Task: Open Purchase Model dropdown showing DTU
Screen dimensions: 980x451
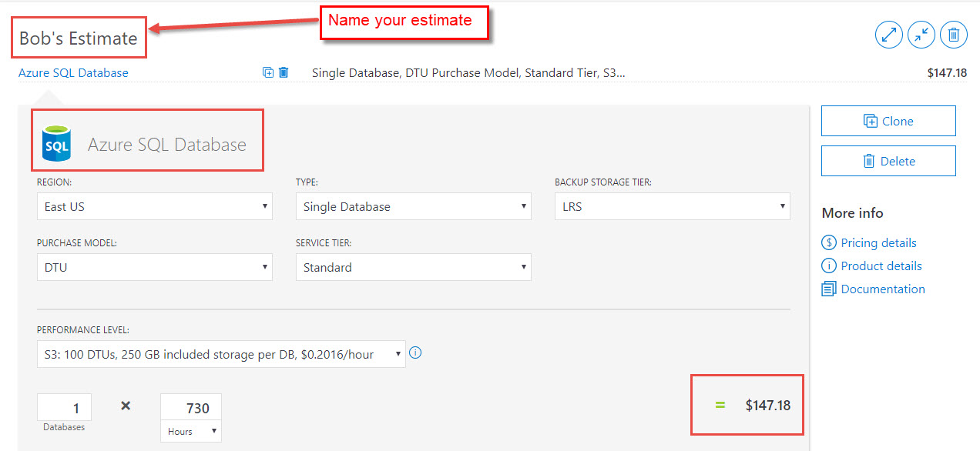Action: coord(155,267)
